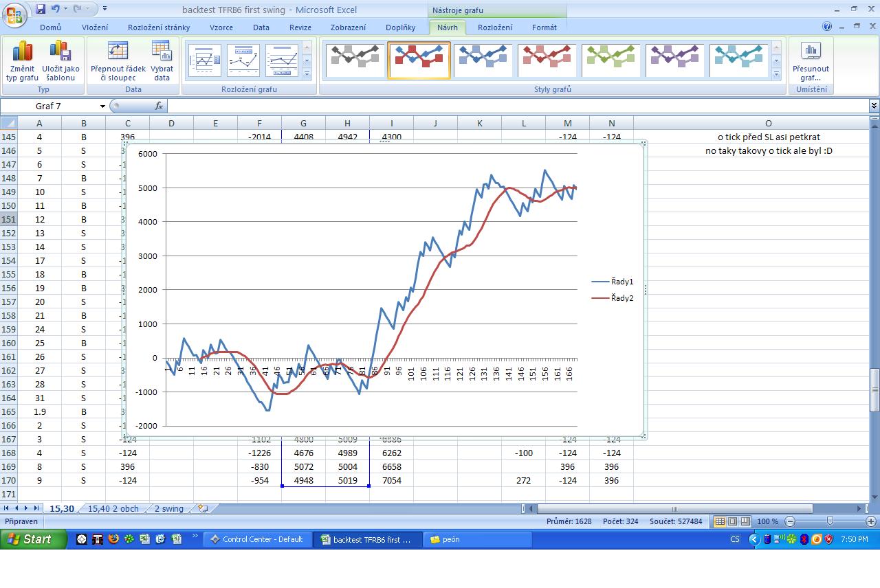Image resolution: width=880 pixels, height=588 pixels.
Task: Click the zoom in plus button
Action: [x=870, y=521]
